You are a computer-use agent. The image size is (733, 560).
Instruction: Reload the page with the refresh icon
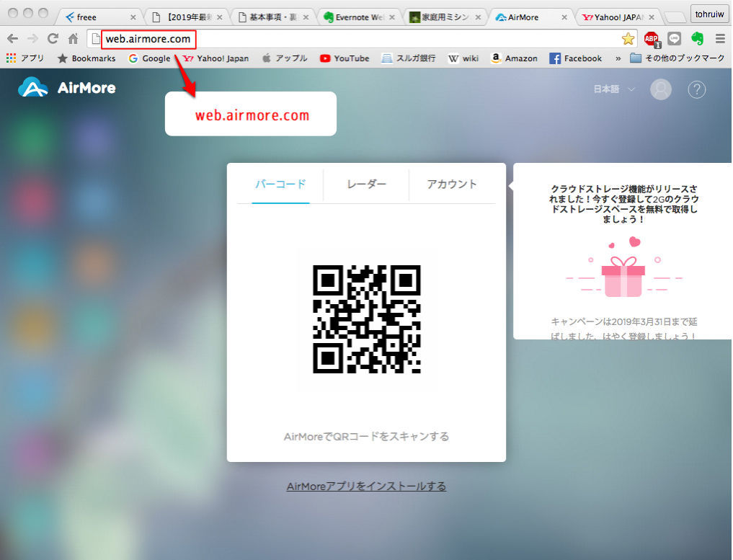pos(53,38)
